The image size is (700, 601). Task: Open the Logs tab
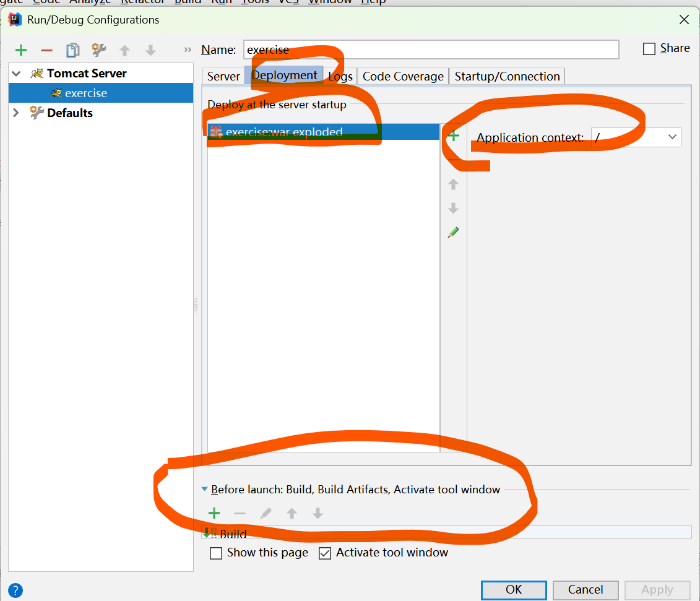click(x=340, y=76)
